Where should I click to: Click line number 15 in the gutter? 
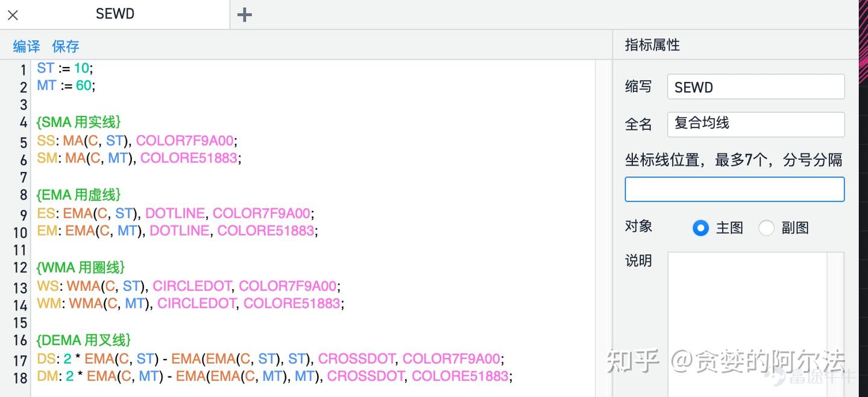20,323
